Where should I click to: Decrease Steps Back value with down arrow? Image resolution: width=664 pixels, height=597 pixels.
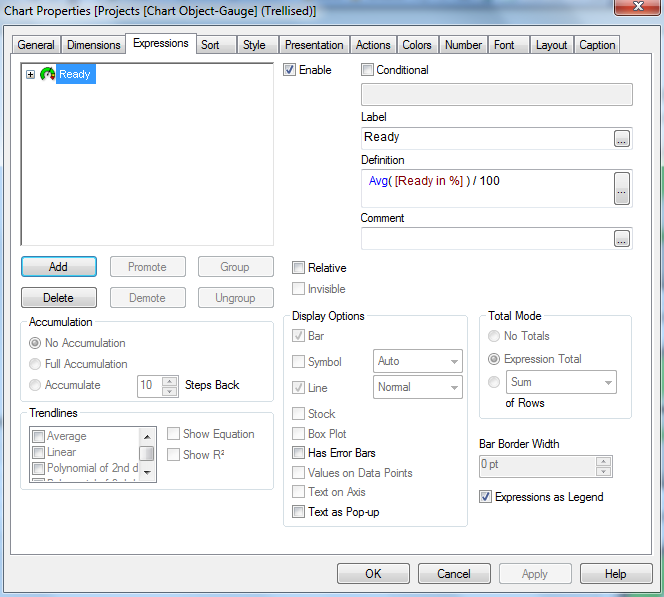pos(169,391)
